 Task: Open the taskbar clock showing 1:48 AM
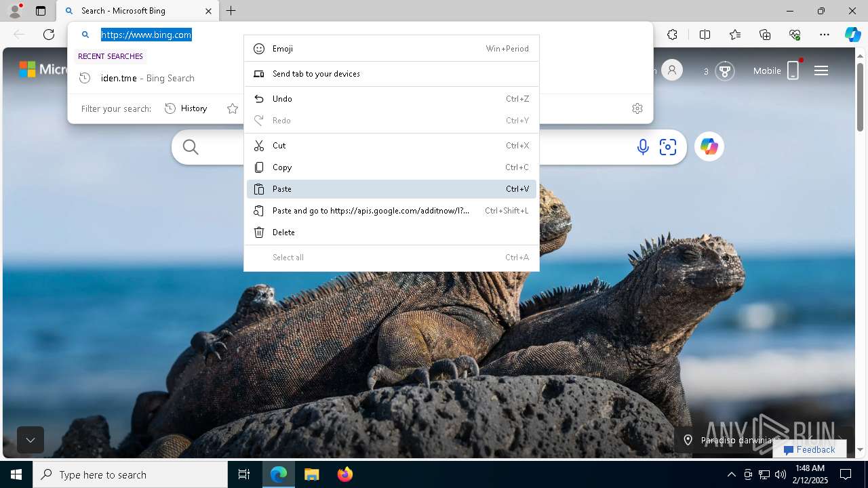(810, 474)
